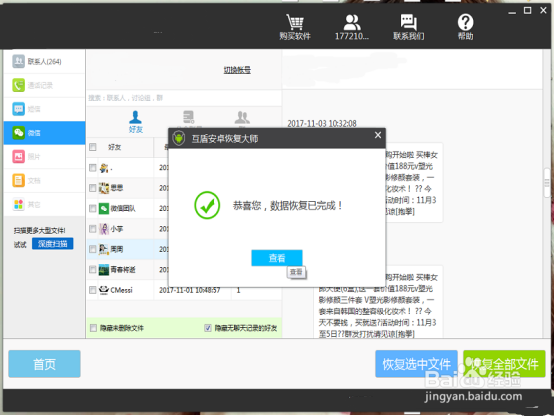554x416 pixels.
Task: Tick the checkbox for CMessi row
Action: click(93, 290)
